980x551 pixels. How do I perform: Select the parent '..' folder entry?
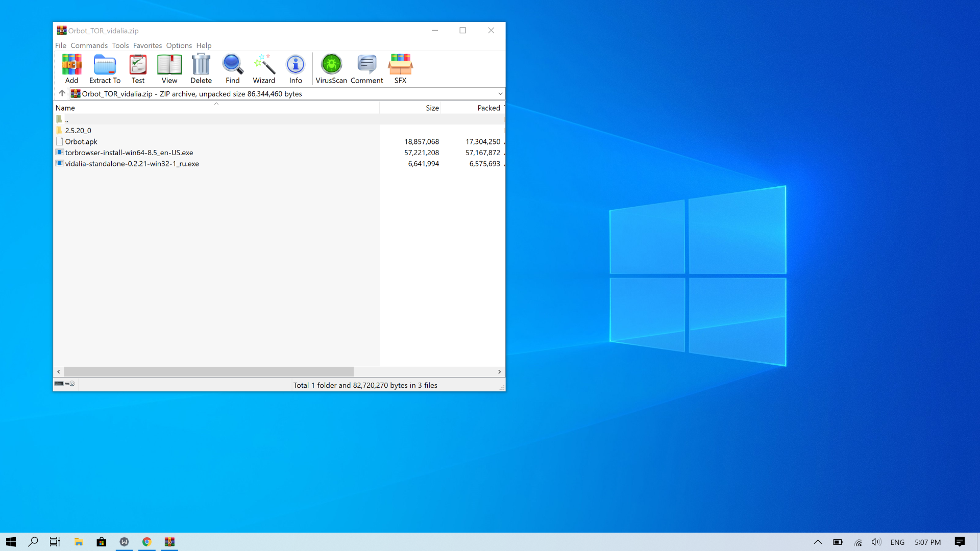(66, 119)
